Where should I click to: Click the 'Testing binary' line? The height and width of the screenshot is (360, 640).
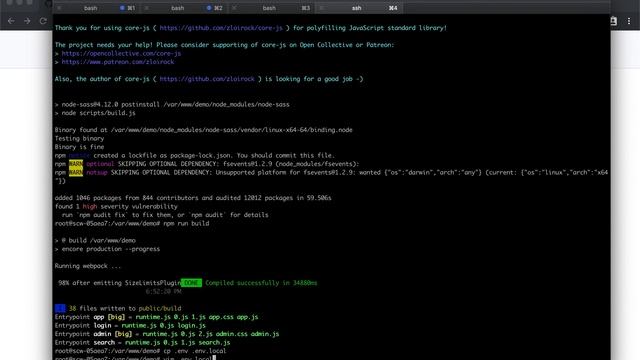[79, 138]
